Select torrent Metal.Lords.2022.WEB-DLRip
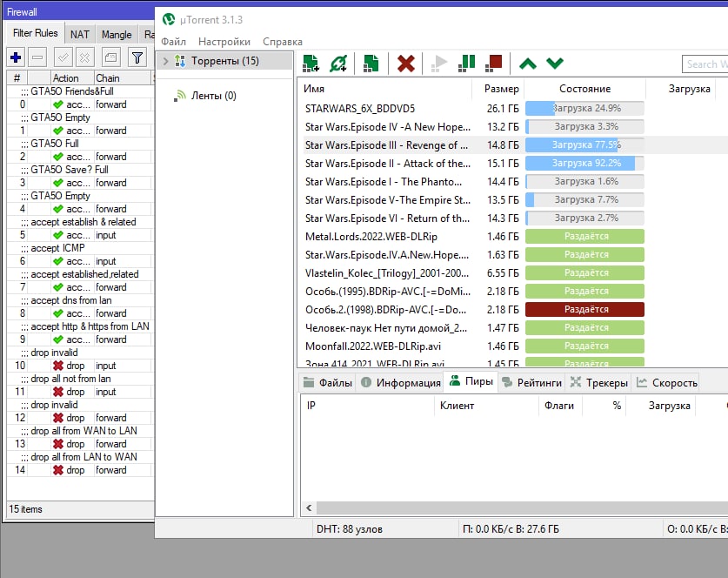This screenshot has height=578, width=728. (371, 237)
